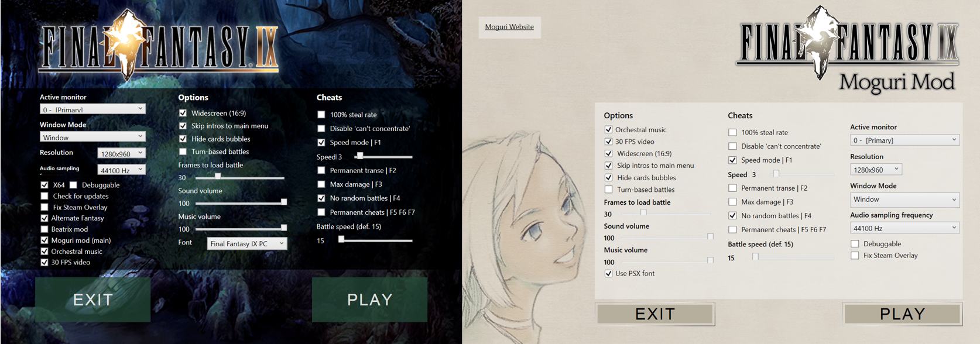980x344 pixels.
Task: Toggle 30 FPS video in dark launcher
Action: (x=44, y=263)
